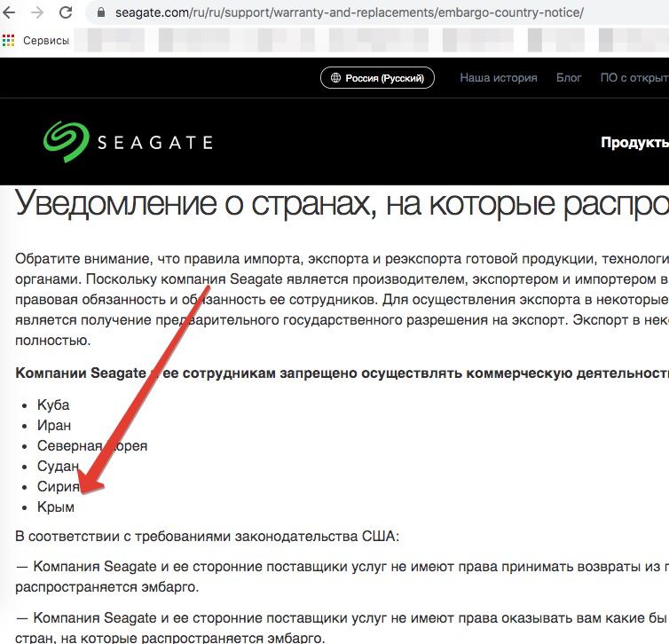Click the Иран list item

pyautogui.click(x=54, y=425)
